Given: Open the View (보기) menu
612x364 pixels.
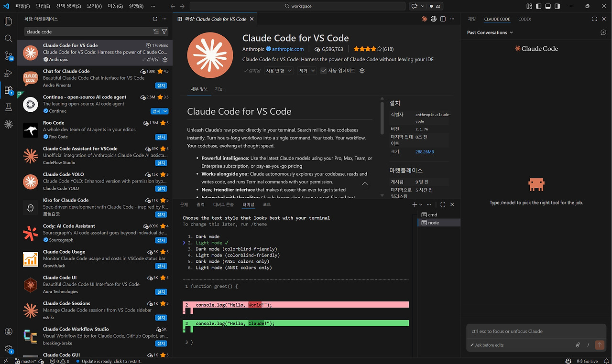Looking at the screenshot, I should click(x=94, y=6).
